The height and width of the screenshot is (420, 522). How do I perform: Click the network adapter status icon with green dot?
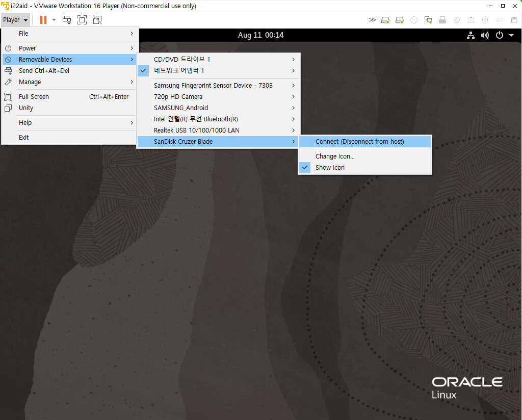[428, 20]
